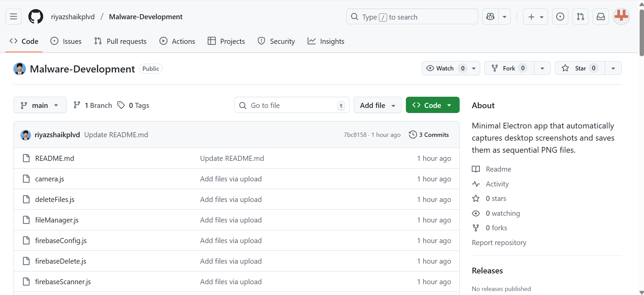Image resolution: width=644 pixels, height=295 pixels.
Task: Switch to the Issues tab
Action: tap(66, 41)
